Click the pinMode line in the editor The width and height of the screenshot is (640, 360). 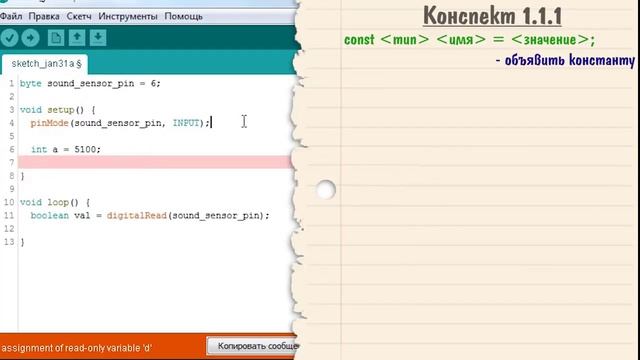click(x=120, y=123)
